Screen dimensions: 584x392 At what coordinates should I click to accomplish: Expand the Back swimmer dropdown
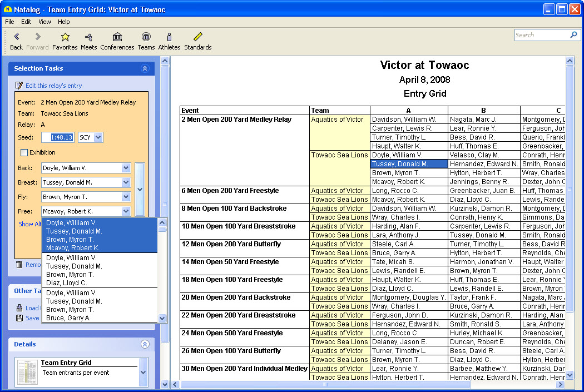(126, 168)
